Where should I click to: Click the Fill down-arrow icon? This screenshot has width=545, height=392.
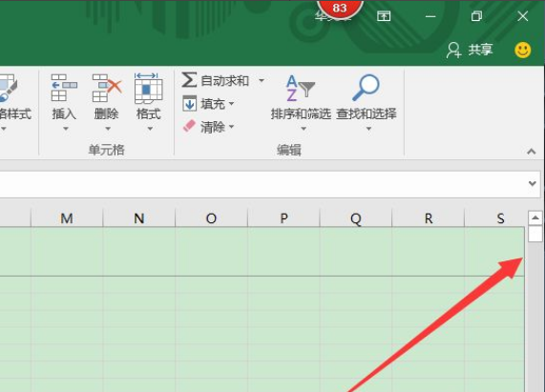[189, 103]
